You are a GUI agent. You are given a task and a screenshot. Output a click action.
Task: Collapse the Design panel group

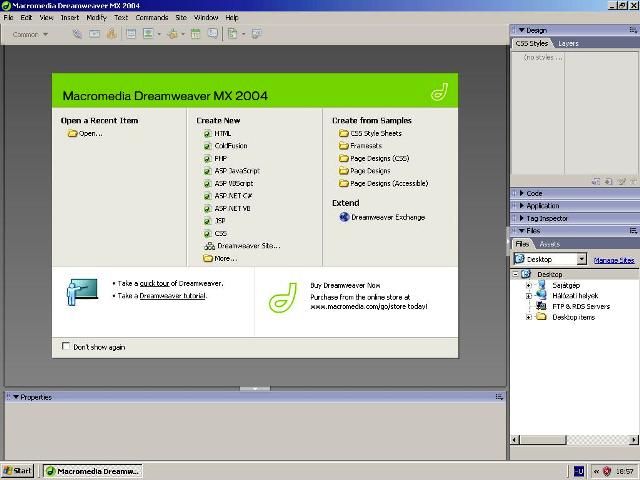point(521,30)
